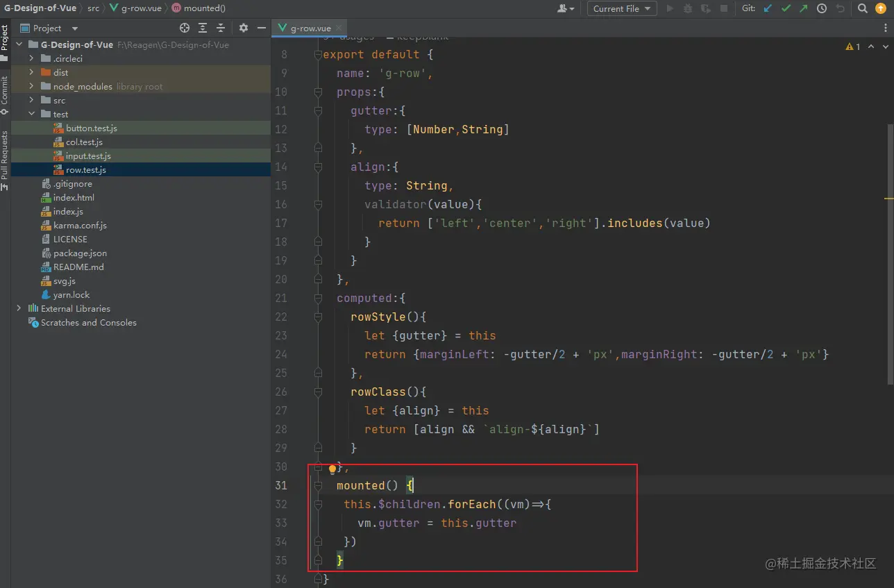Select yarn.lock file
Screen dimensions: 894x588
(71, 294)
